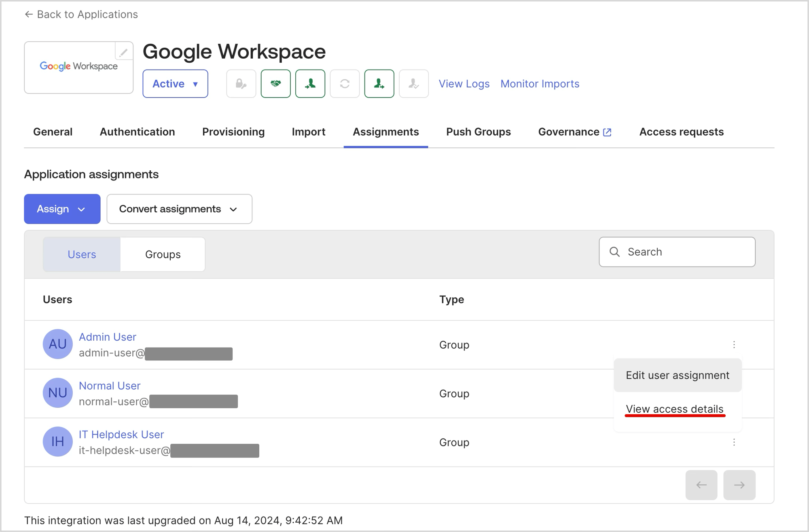Viewport: 809px width, 532px height.
Task: Click the gray sync refresh icon
Action: click(x=345, y=84)
